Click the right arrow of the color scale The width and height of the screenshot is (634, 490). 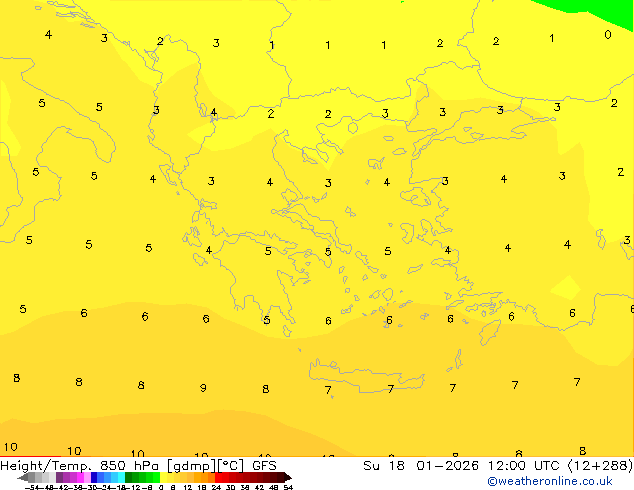point(288,477)
